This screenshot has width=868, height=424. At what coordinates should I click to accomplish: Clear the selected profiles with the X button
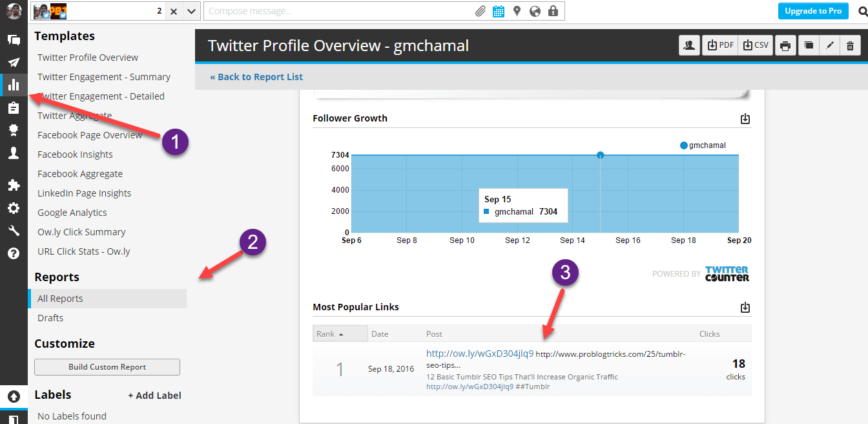(x=174, y=11)
